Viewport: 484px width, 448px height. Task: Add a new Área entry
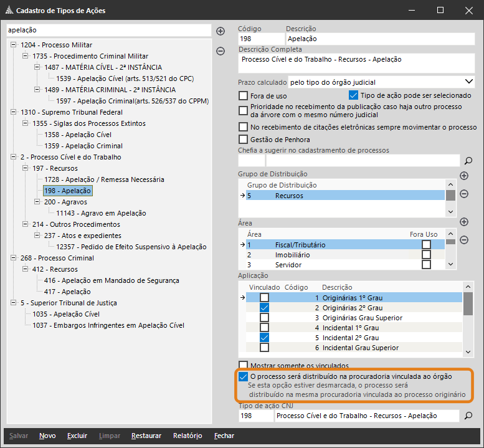tap(464, 222)
